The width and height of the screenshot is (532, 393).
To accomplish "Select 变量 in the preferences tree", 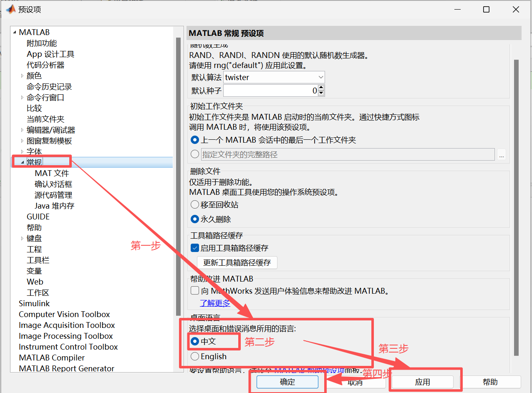I will point(34,271).
